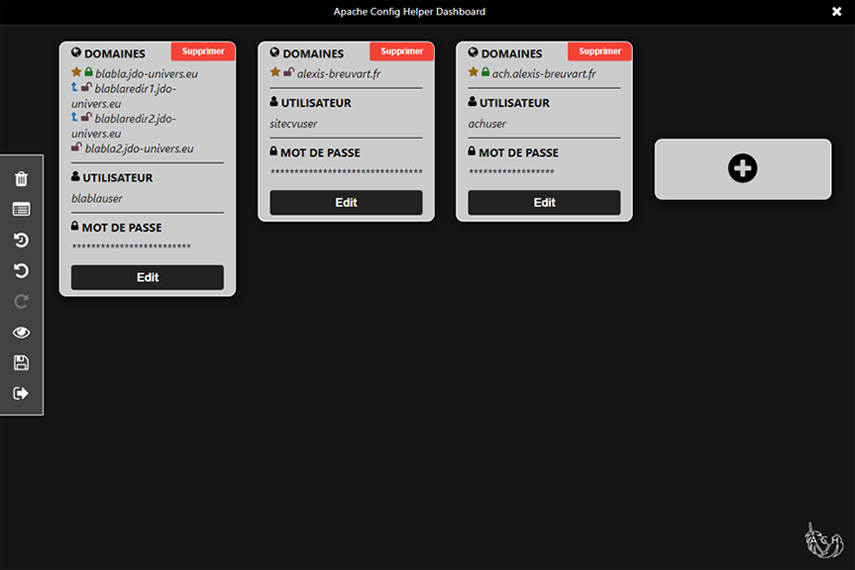Click the open padlock beside alexis-breuvart.fr
The height and width of the screenshot is (570, 855).
289,73
